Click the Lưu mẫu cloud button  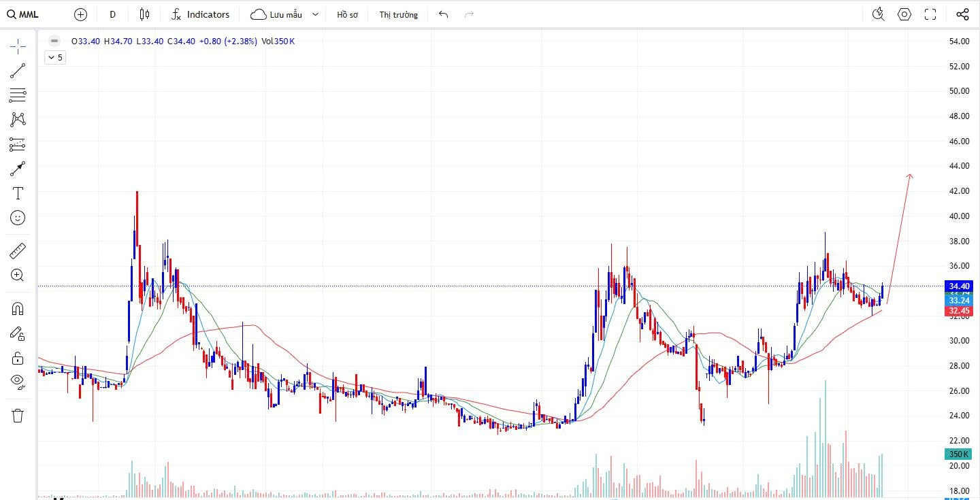coord(276,14)
